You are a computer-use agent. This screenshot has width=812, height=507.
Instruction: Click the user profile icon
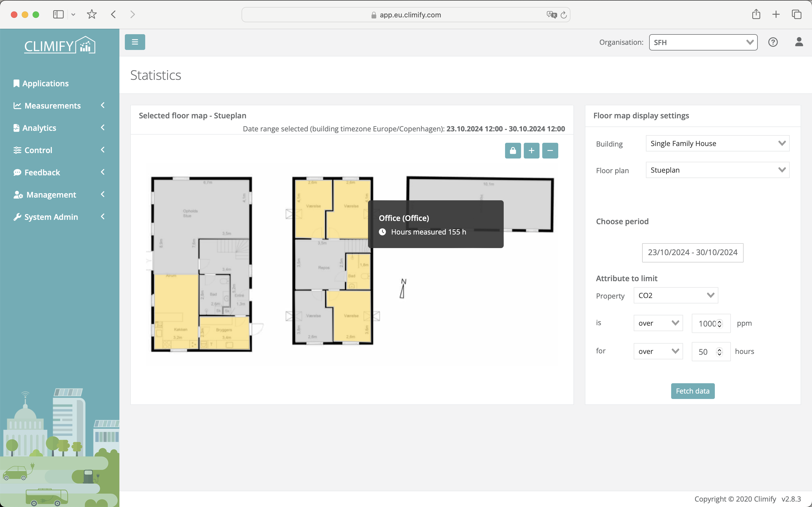(799, 42)
